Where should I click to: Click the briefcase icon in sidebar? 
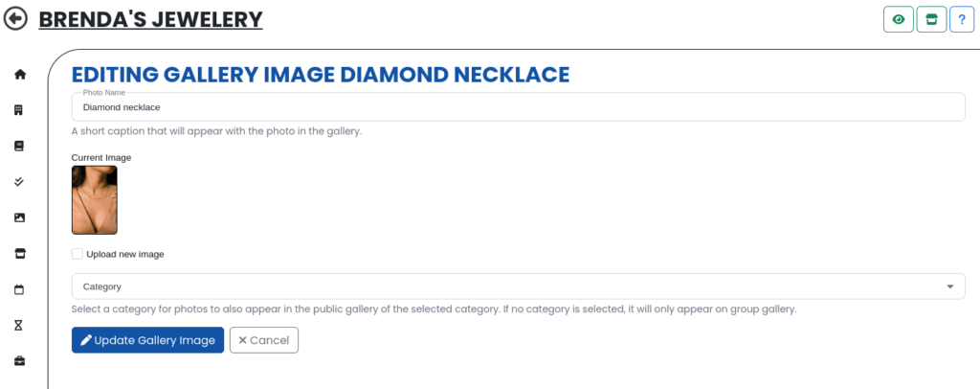pos(19,361)
